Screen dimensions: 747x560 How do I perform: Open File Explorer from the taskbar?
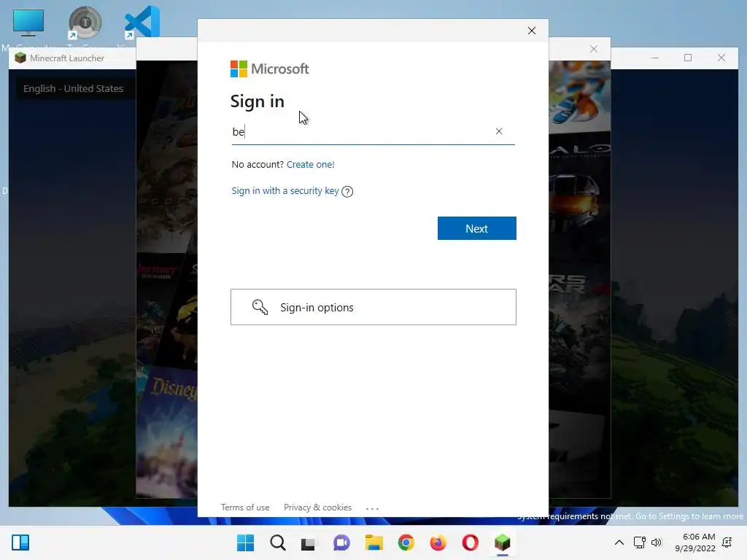tap(374, 542)
